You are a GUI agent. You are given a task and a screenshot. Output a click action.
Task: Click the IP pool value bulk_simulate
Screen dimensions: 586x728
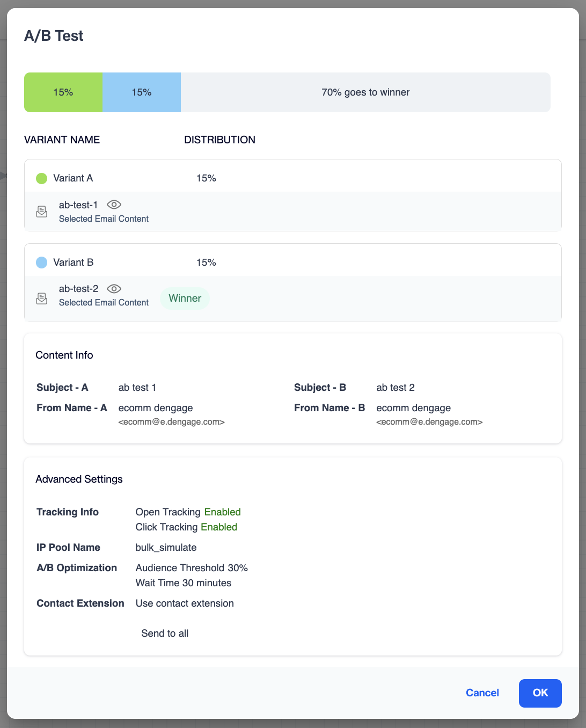click(166, 548)
